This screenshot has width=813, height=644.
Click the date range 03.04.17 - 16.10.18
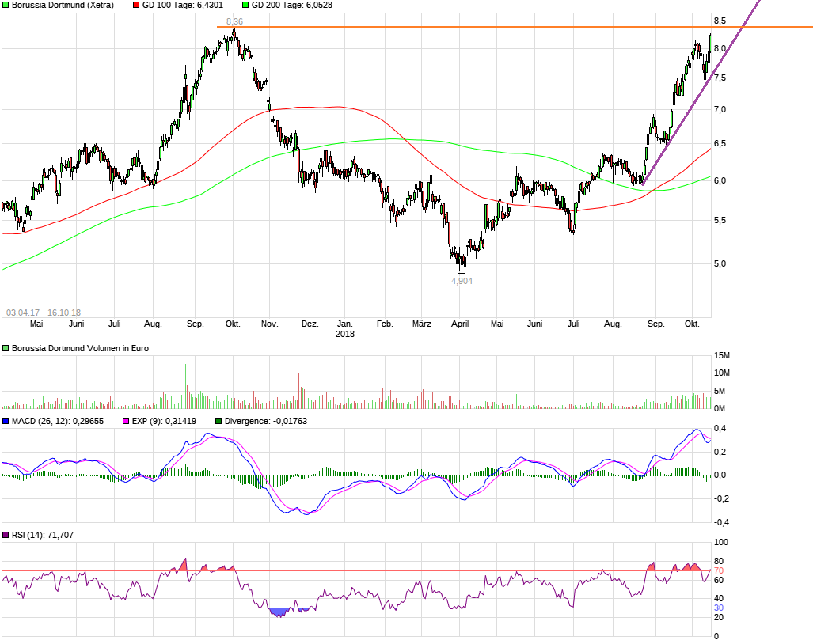click(44, 313)
